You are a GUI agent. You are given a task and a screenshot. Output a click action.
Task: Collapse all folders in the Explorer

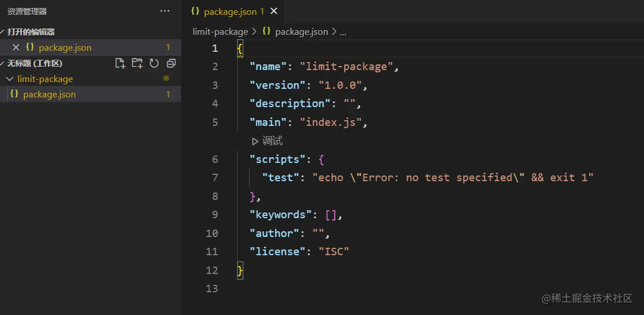(172, 63)
